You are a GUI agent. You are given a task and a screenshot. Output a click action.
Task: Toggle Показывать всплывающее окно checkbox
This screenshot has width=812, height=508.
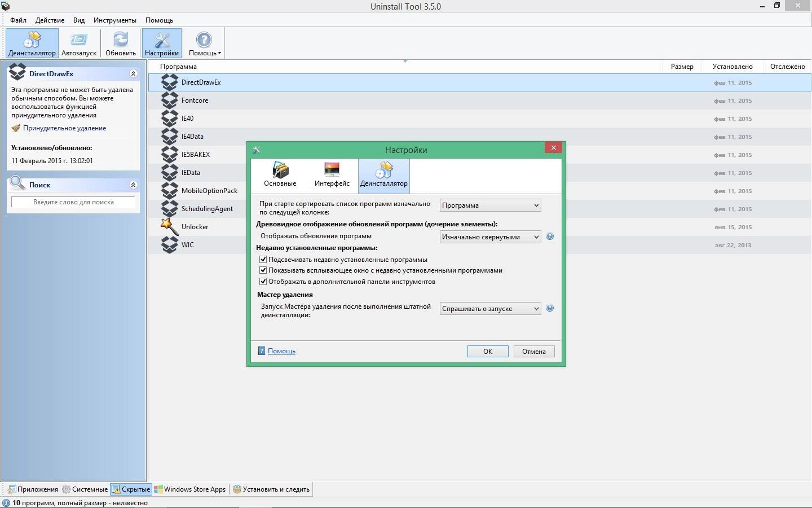click(x=263, y=270)
